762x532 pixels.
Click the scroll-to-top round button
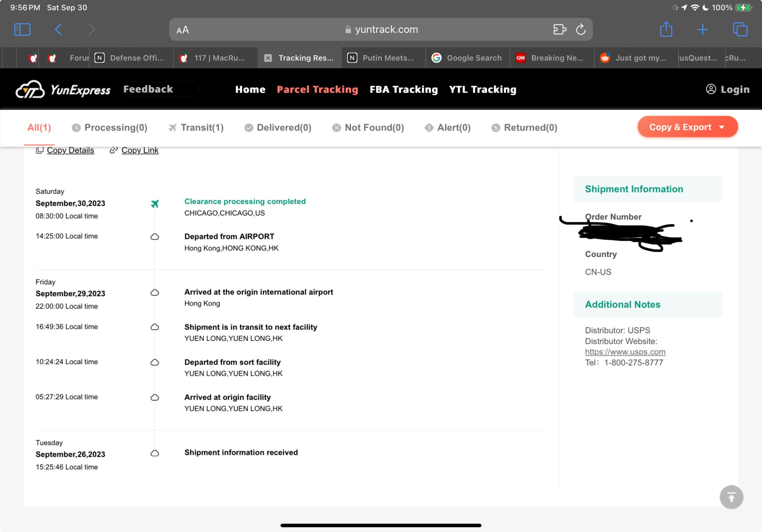pos(731,497)
